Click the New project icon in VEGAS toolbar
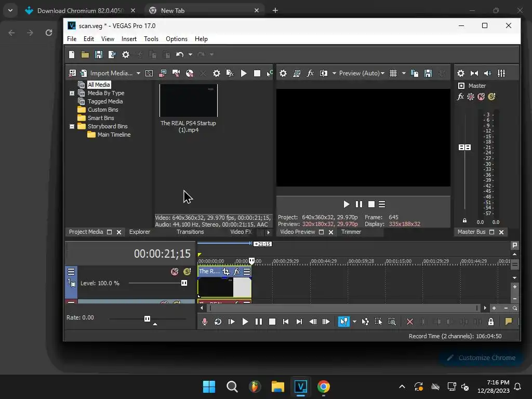532x399 pixels. coord(72,55)
